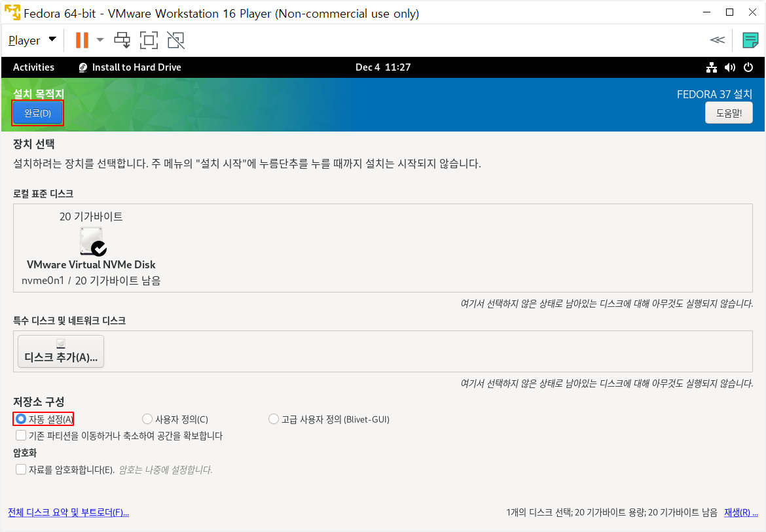Viewport: 766px width, 532px height.
Task: Click the volume speaker icon in top bar
Action: tap(730, 67)
